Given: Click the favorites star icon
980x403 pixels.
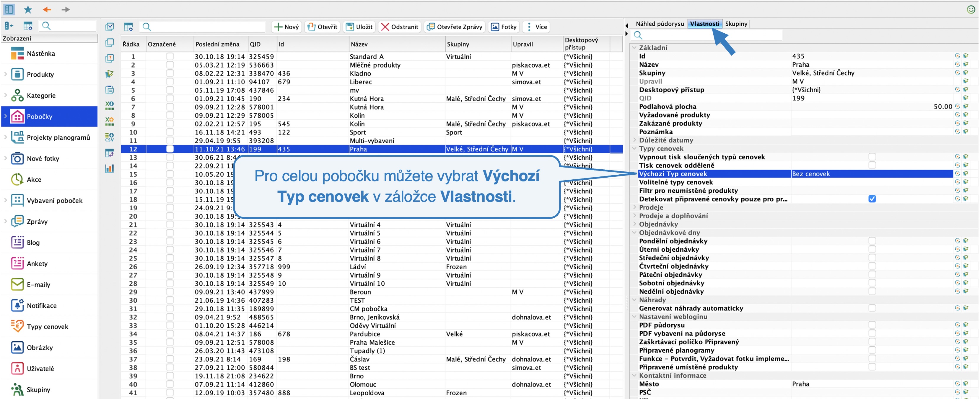Looking at the screenshot, I should point(28,9).
